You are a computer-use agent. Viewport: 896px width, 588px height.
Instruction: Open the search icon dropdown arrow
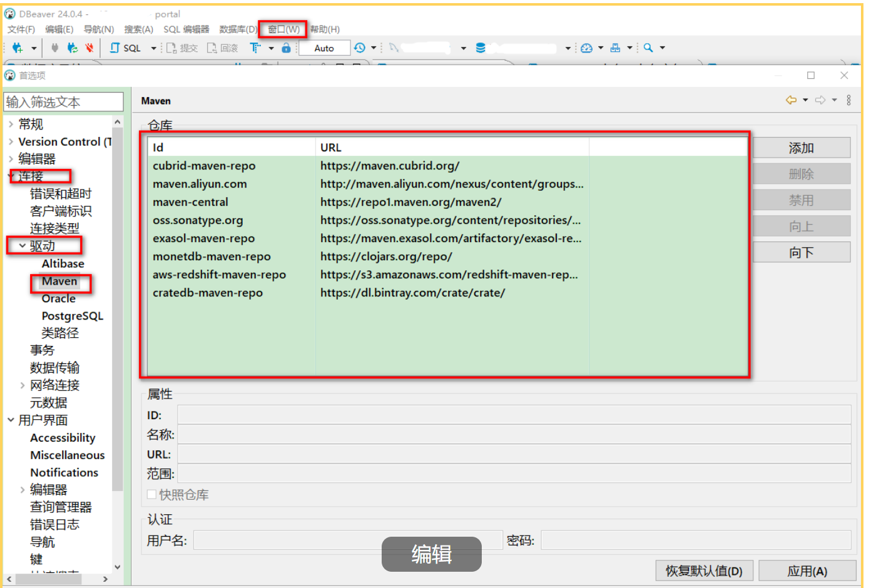click(x=662, y=48)
